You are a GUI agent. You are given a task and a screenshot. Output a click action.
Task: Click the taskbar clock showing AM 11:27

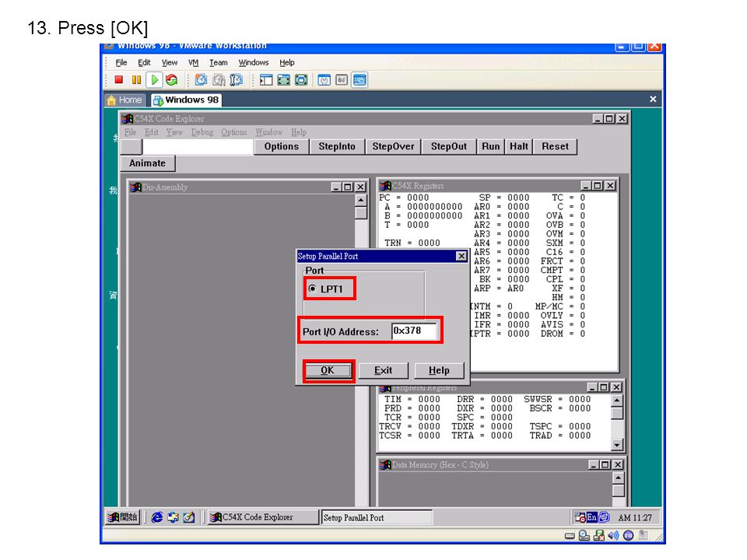coord(635,518)
